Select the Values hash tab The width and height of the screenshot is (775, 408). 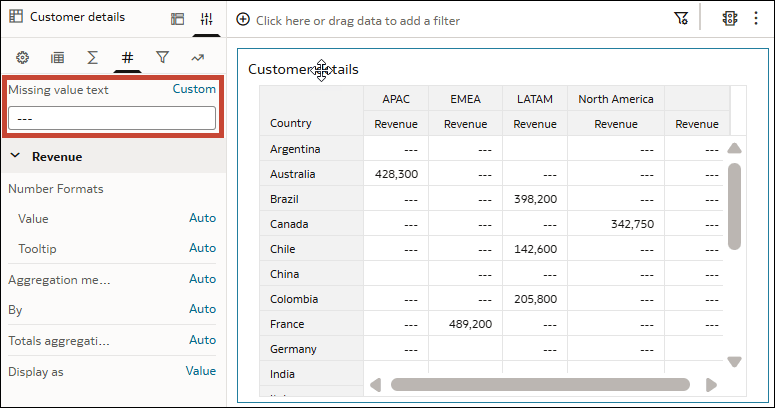pos(127,57)
